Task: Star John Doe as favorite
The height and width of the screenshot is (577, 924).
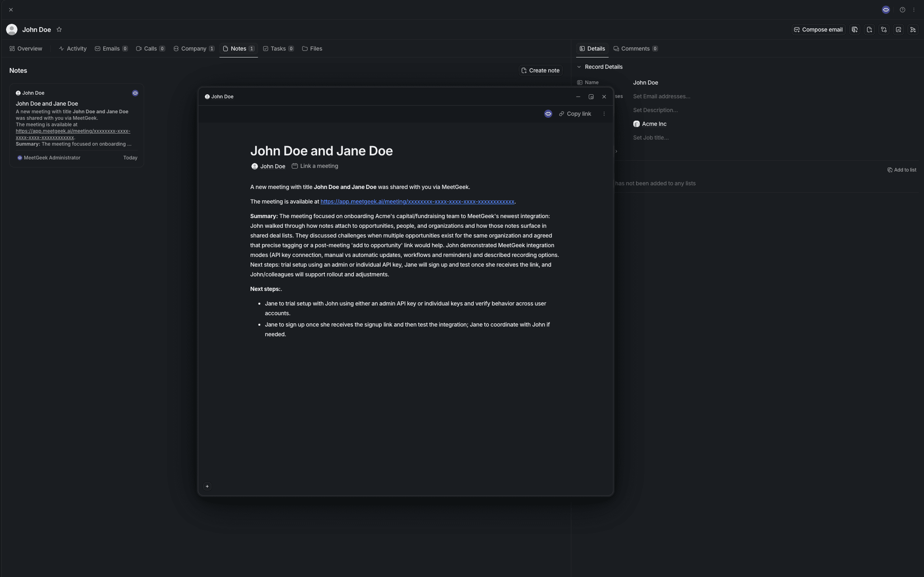Action: (59, 30)
